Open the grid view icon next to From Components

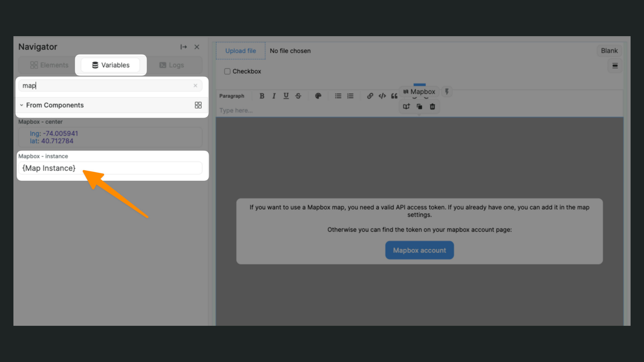click(x=198, y=105)
